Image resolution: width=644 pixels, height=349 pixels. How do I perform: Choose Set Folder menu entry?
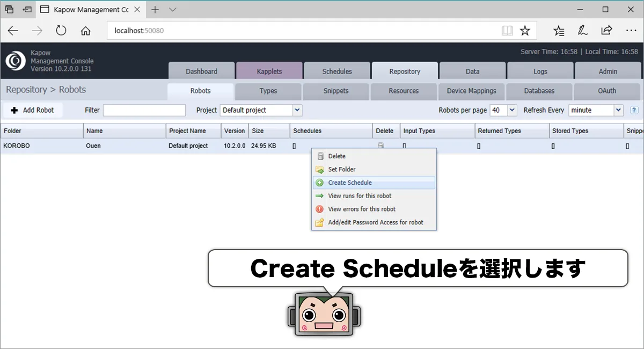pyautogui.click(x=374, y=169)
